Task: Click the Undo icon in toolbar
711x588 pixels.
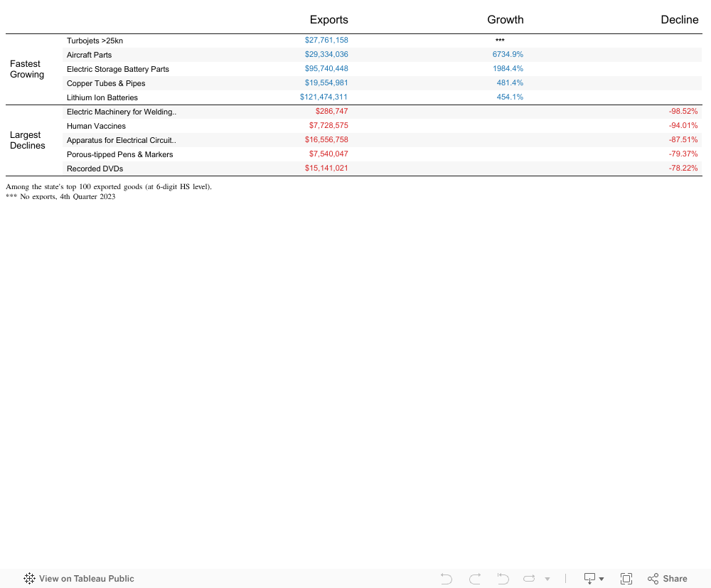Action: tap(447, 579)
